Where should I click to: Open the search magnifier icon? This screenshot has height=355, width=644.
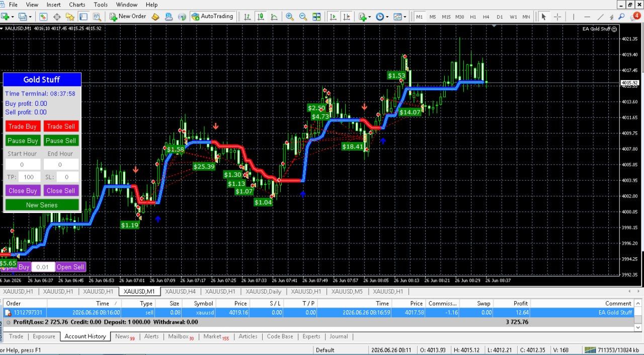[x=622, y=17]
